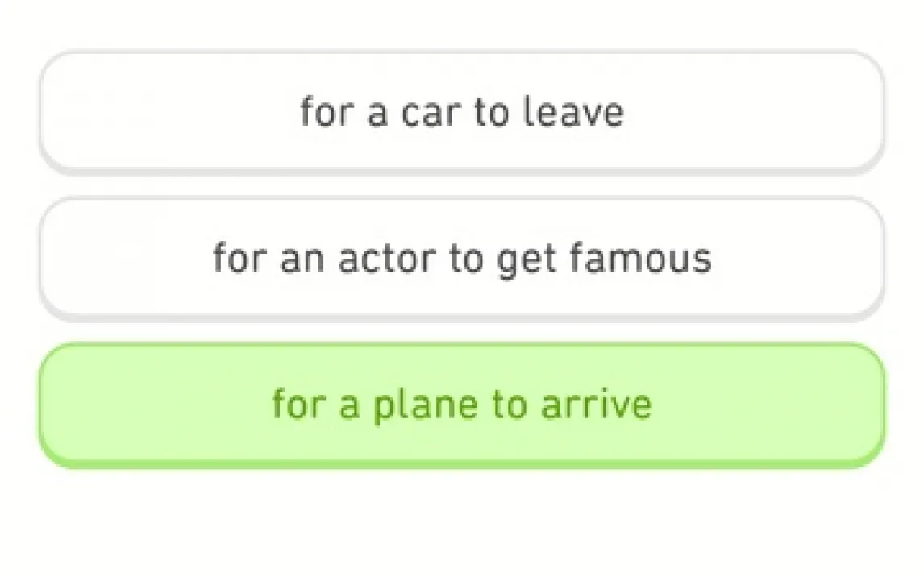
Task: Pick the middle answer about an actor
Action: [462, 258]
